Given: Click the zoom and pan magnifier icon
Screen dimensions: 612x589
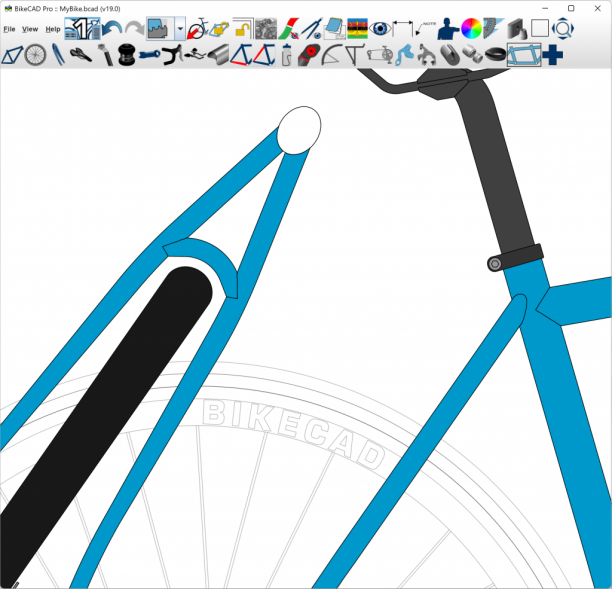Looking at the screenshot, I should point(562,28).
